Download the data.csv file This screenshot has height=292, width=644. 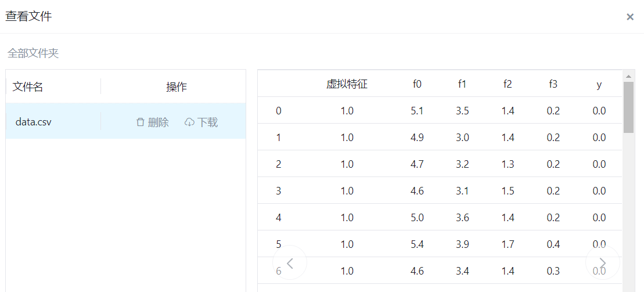(x=202, y=122)
